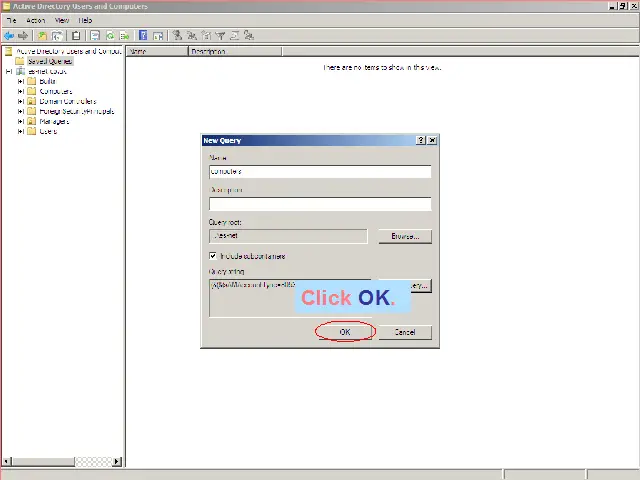This screenshot has height=480, width=640.
Task: Click the Up One Level toolbar icon
Action: pos(42,35)
